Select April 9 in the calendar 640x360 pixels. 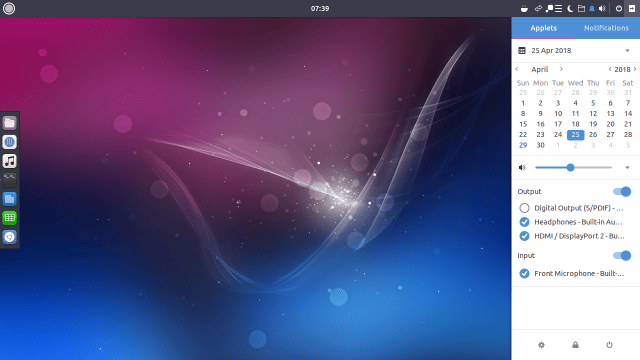540,114
